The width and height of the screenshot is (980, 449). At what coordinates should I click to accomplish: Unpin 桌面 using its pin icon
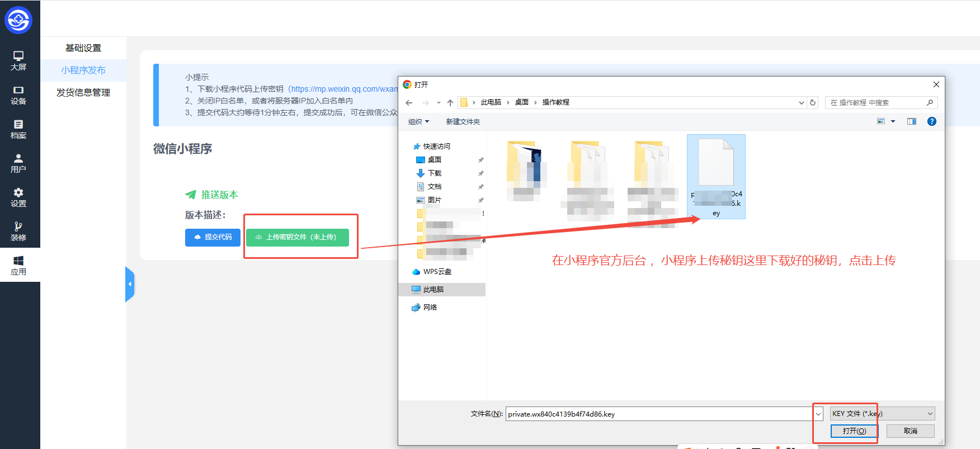pyautogui.click(x=480, y=160)
